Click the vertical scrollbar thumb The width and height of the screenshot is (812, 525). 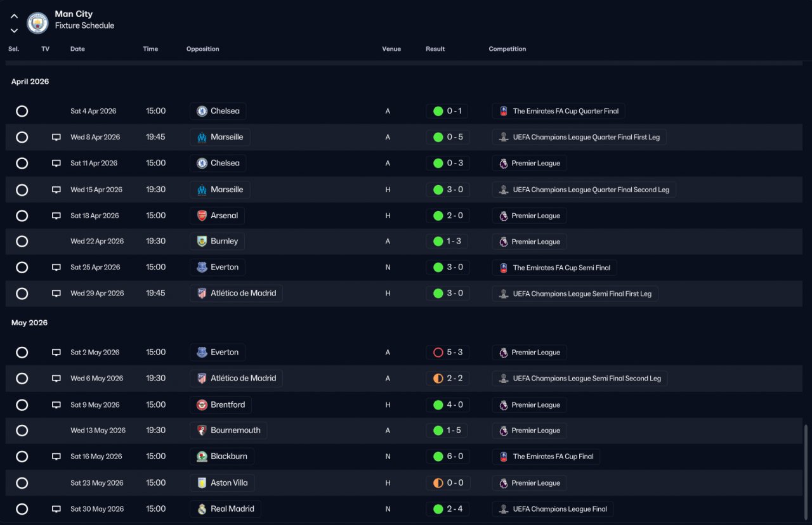[x=807, y=472]
